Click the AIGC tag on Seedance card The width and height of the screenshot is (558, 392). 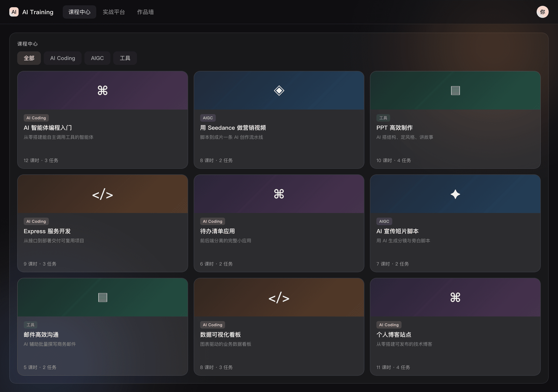(208, 118)
